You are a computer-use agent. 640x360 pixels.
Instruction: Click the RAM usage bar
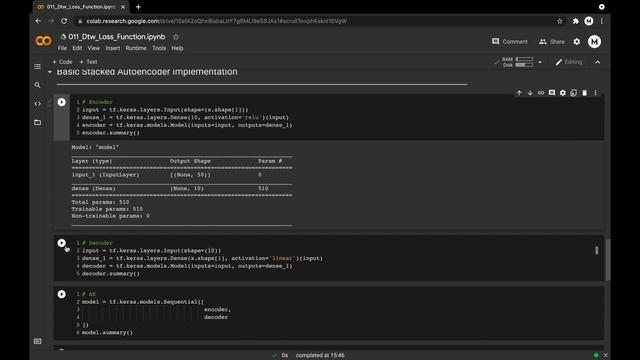pyautogui.click(x=524, y=60)
